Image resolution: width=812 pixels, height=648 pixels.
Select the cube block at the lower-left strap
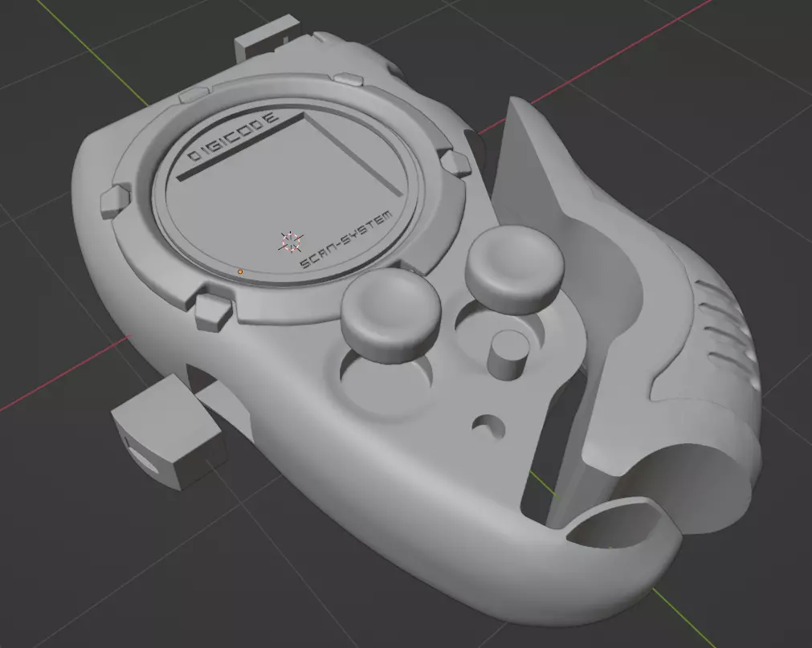tap(169, 432)
